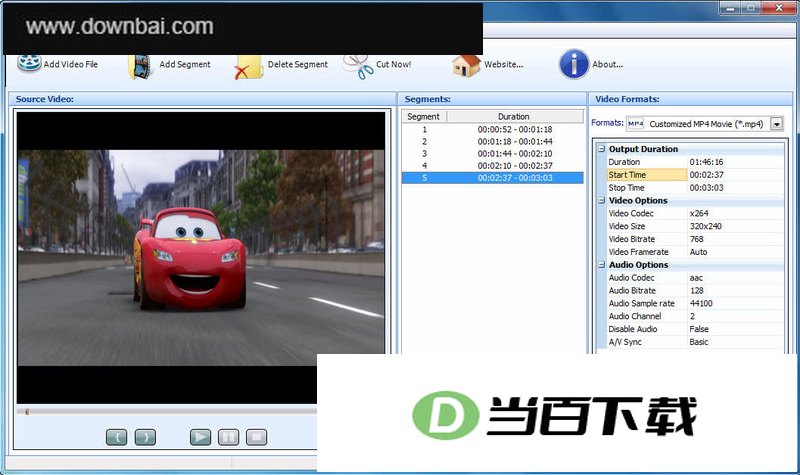Click duration 00:01:44 - 00:02:10

pyautogui.click(x=515, y=154)
